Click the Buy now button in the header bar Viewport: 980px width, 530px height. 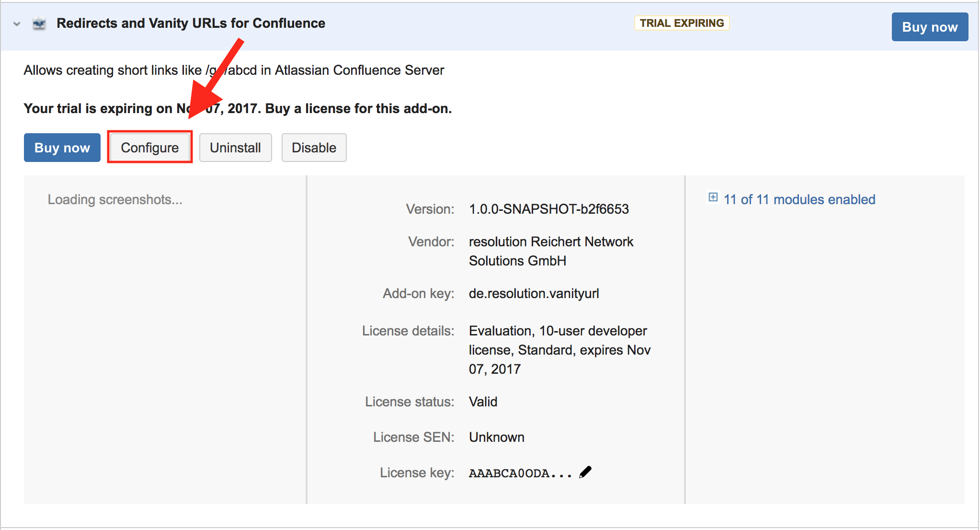(x=930, y=27)
